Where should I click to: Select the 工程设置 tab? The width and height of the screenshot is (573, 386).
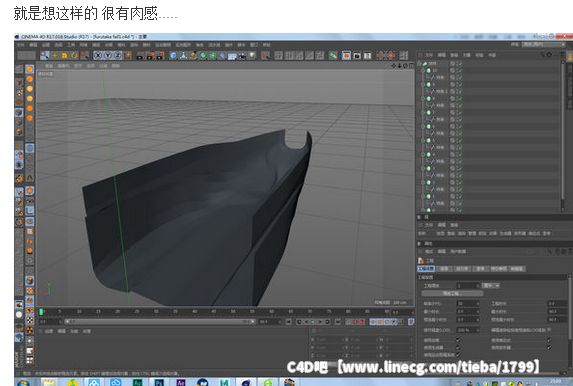point(426,269)
